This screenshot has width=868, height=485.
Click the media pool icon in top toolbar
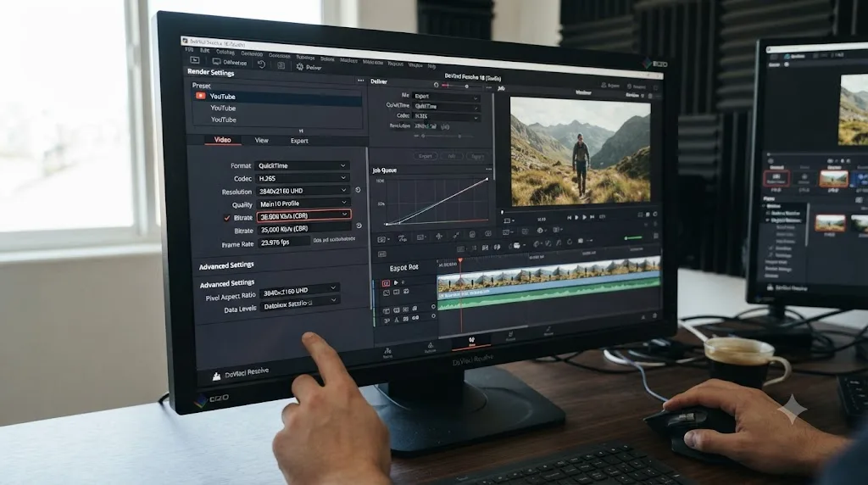(x=195, y=60)
